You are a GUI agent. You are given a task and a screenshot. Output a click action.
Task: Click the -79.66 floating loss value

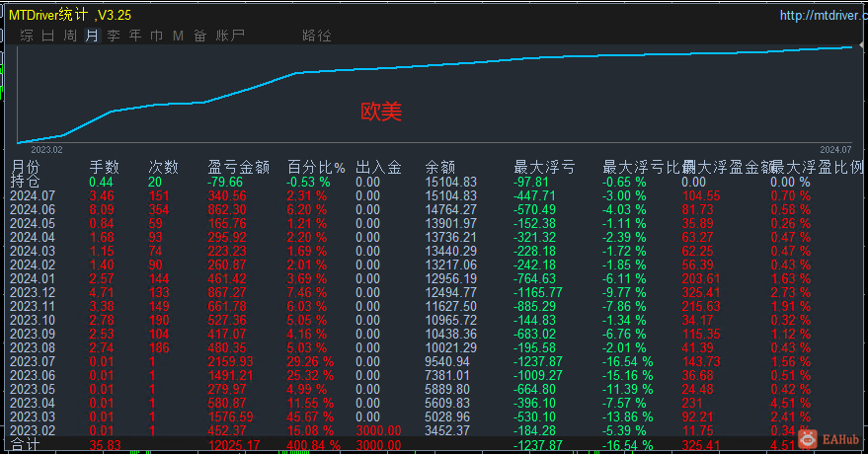click(x=225, y=182)
